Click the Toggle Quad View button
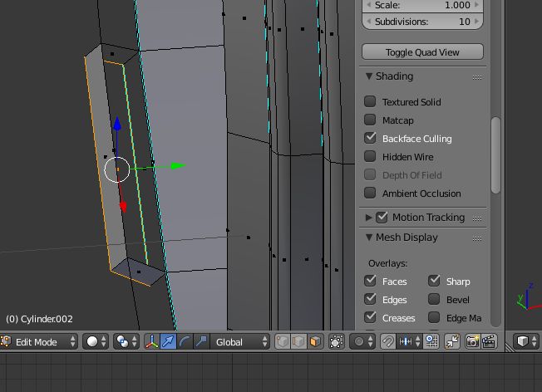The width and height of the screenshot is (542, 392). pyautogui.click(x=422, y=51)
